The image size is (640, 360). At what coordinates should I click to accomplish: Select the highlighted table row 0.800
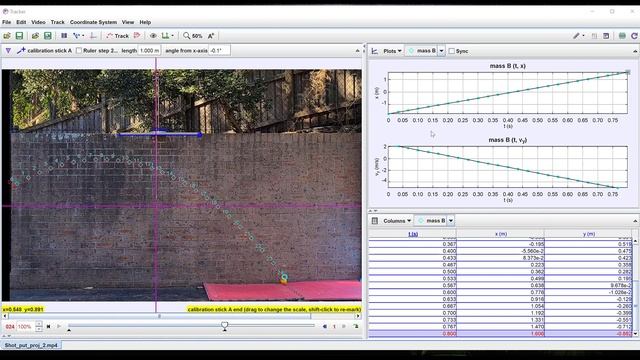[x=500, y=333]
